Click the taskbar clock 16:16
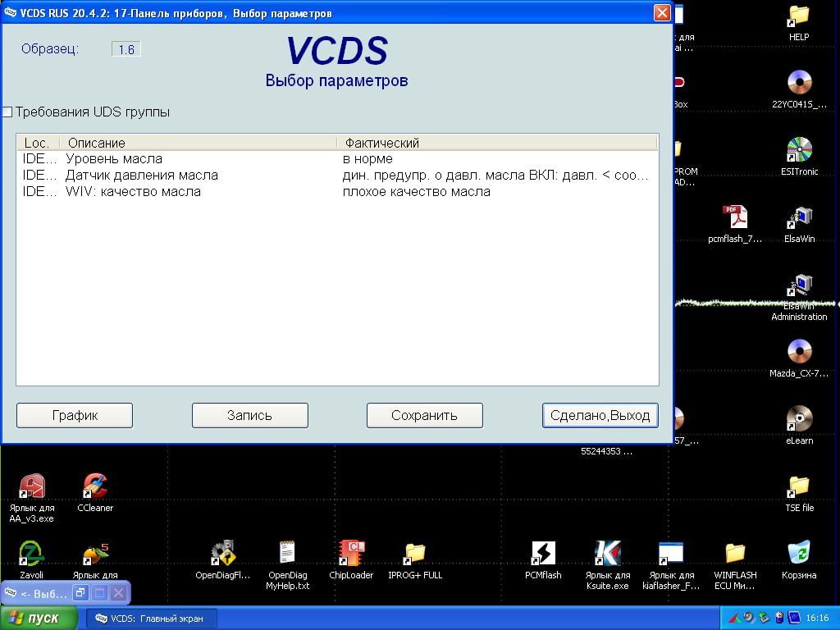Viewport: 840px width, 630px height. tap(817, 619)
